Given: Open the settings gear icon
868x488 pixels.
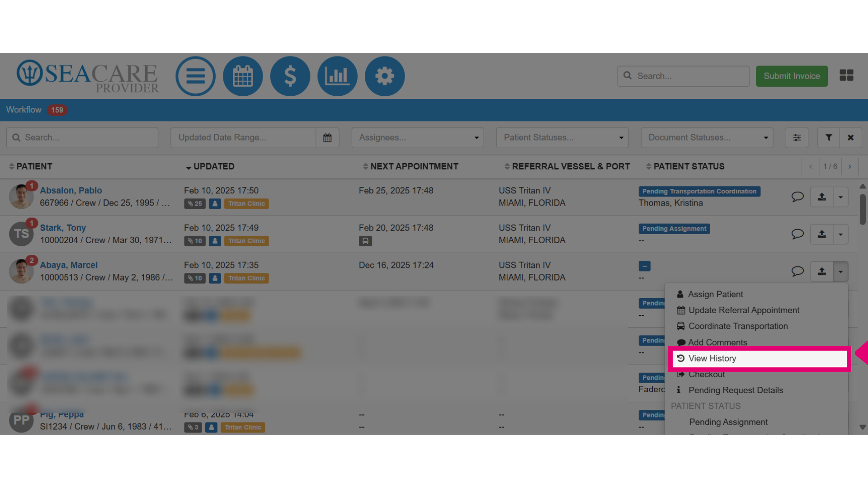Looking at the screenshot, I should [x=385, y=76].
